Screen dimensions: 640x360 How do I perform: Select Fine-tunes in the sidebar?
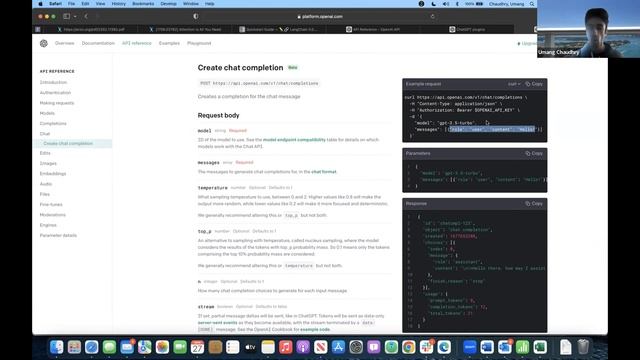point(51,204)
